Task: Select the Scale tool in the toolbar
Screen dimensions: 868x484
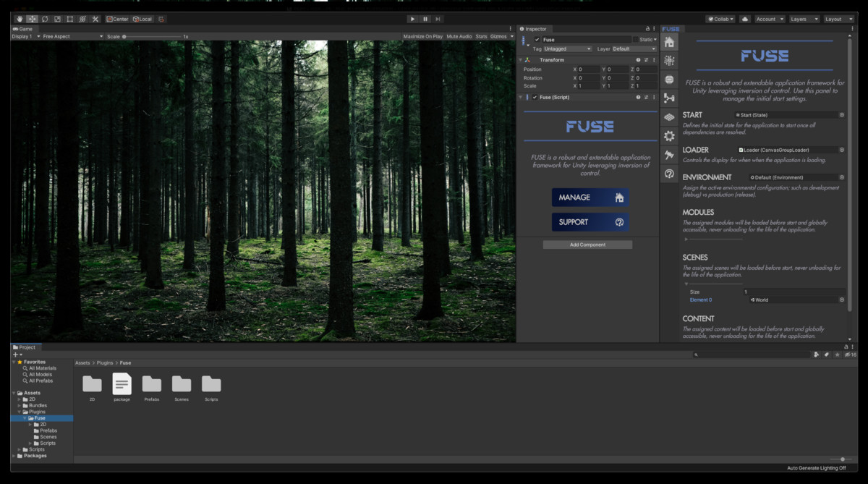Action: (57, 19)
